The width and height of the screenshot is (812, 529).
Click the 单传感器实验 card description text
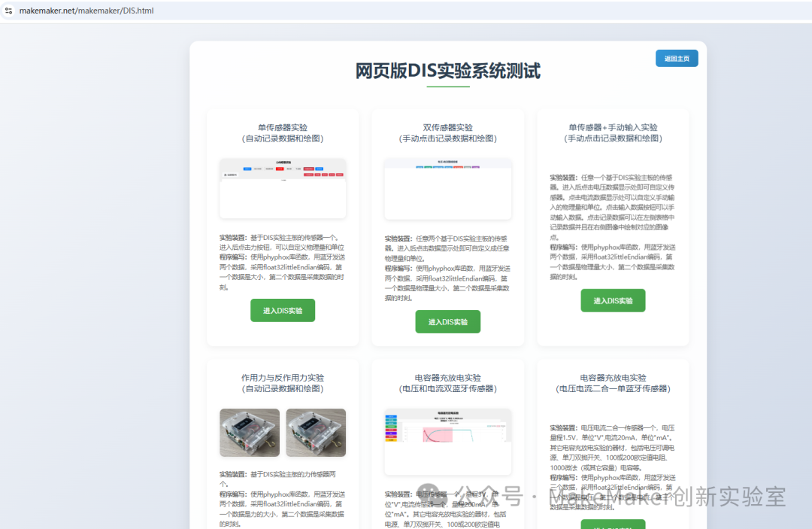tap(283, 262)
